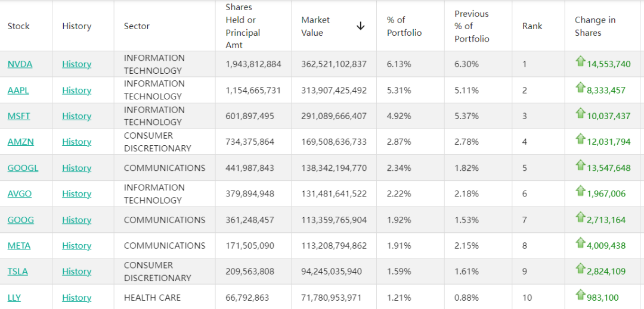
Task: Open the MSFT ticker link
Action: [19, 116]
